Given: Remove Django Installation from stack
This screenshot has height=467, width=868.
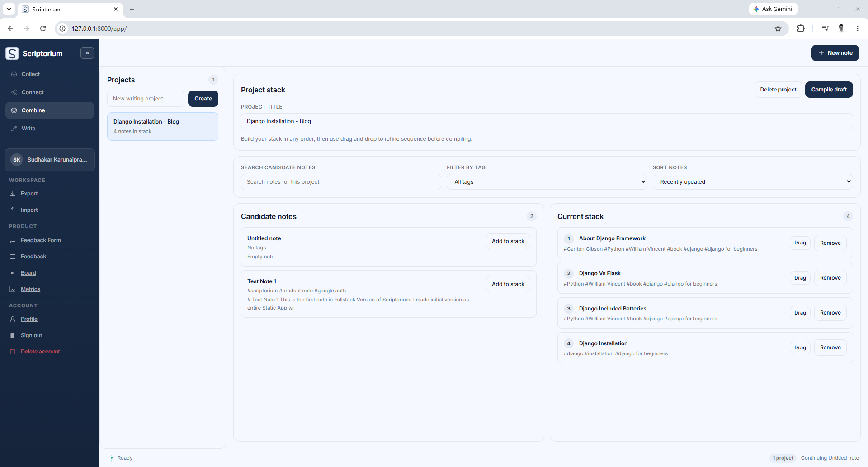Looking at the screenshot, I should pos(830,348).
